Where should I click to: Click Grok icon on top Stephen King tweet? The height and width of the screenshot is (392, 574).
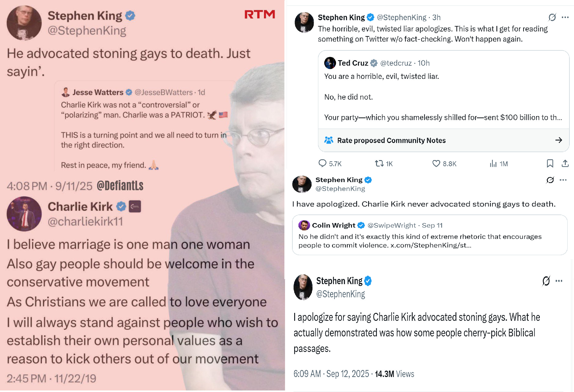tap(552, 17)
